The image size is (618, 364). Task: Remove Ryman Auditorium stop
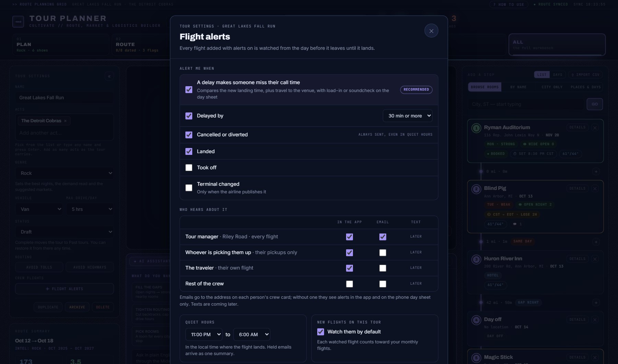[595, 128]
